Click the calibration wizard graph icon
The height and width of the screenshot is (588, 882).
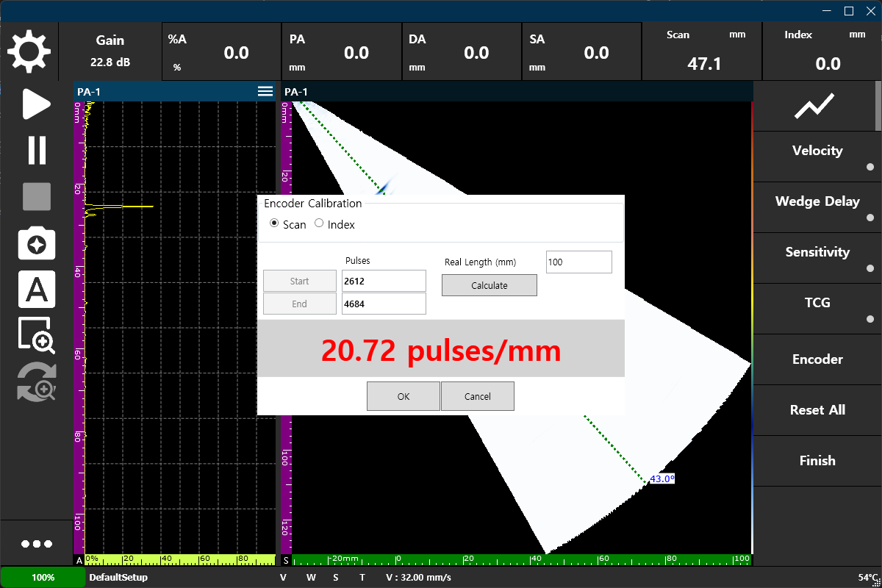point(814,107)
